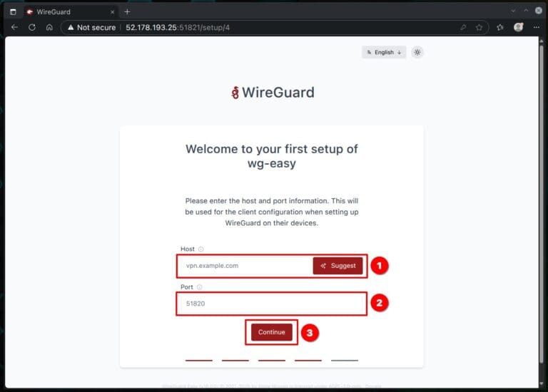This screenshot has height=392, width=548.
Task: Toggle the light/dark theme sun icon
Action: click(417, 52)
